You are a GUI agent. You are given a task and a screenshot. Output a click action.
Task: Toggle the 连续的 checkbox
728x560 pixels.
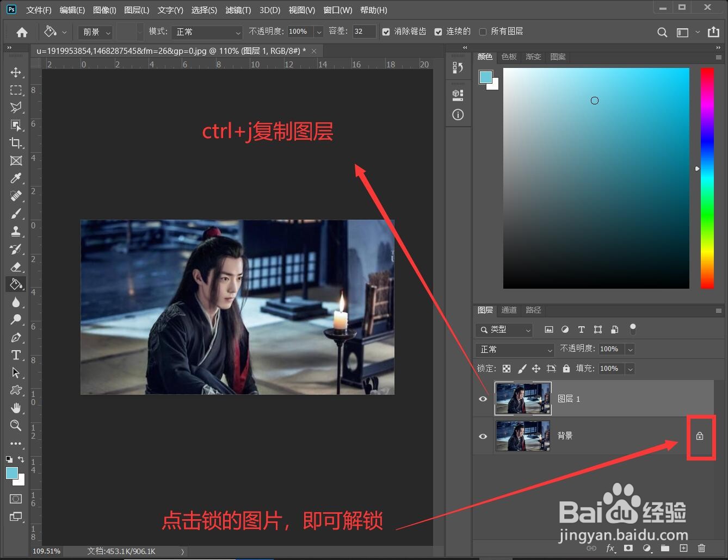click(x=438, y=32)
